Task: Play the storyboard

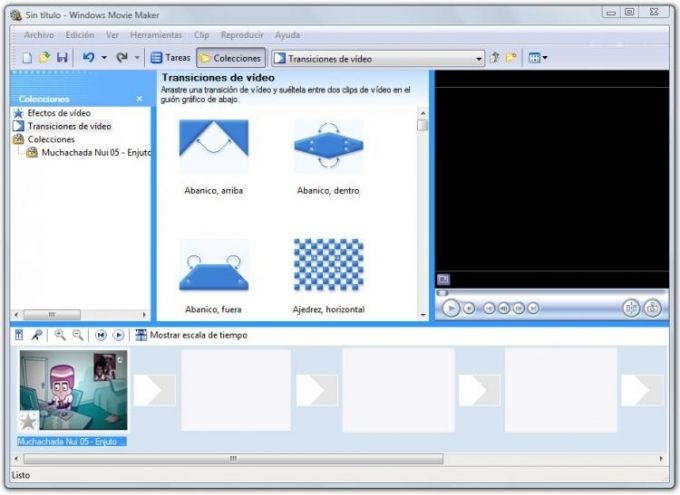Action: pos(118,335)
